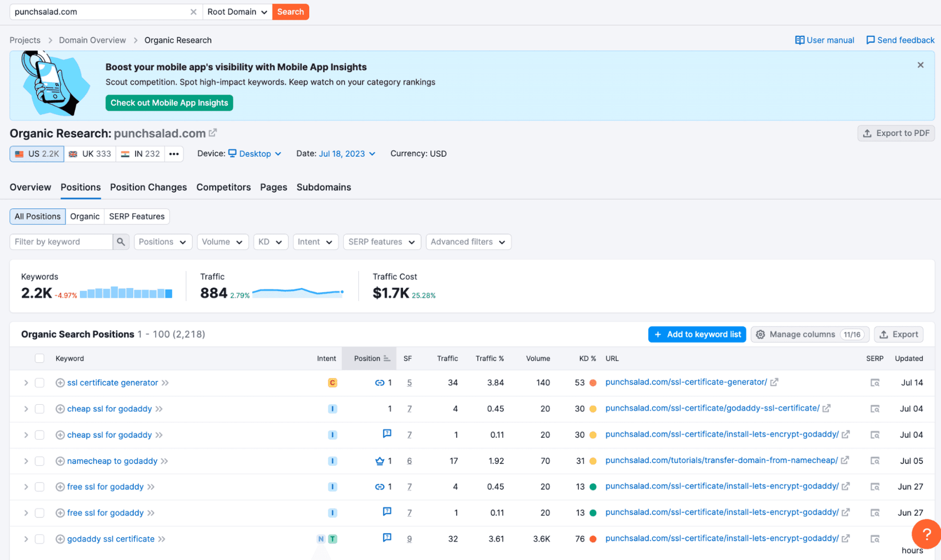Click the Traffic trend line chart

(298, 292)
